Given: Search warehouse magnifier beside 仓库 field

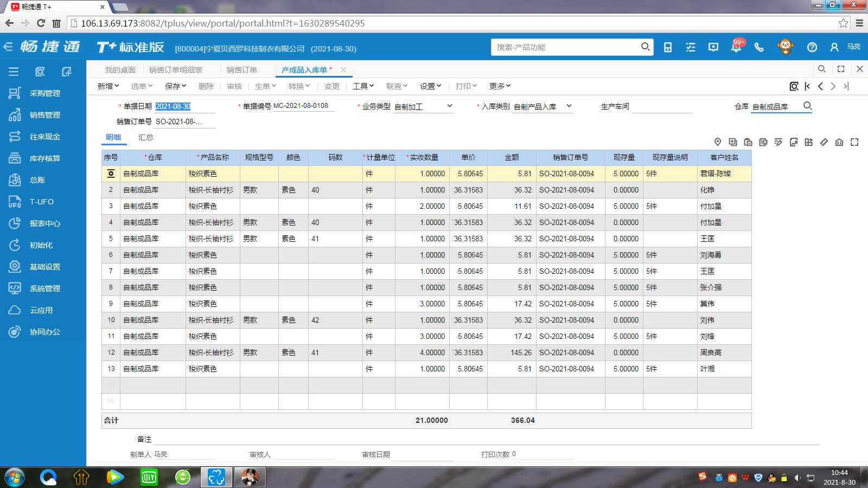Looking at the screenshot, I should [807, 106].
